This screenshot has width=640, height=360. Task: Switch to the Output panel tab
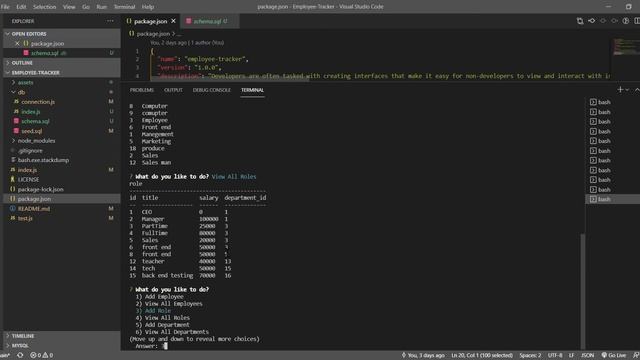(x=173, y=90)
